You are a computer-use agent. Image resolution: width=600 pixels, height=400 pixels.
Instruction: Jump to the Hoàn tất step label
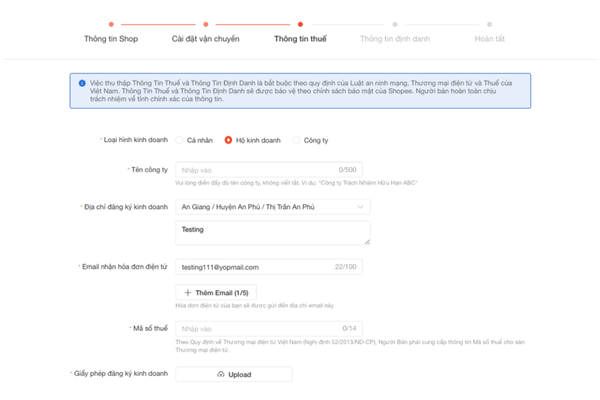(489, 39)
